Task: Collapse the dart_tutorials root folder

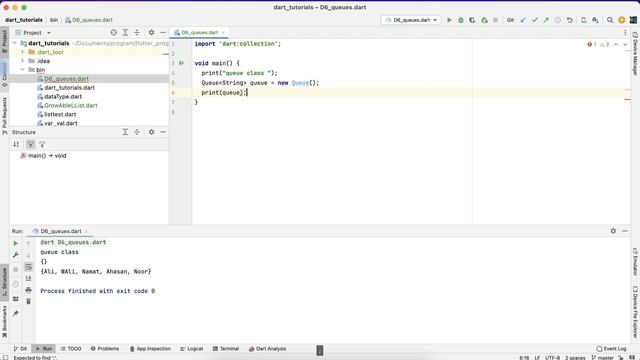Action: pyautogui.click(x=15, y=43)
